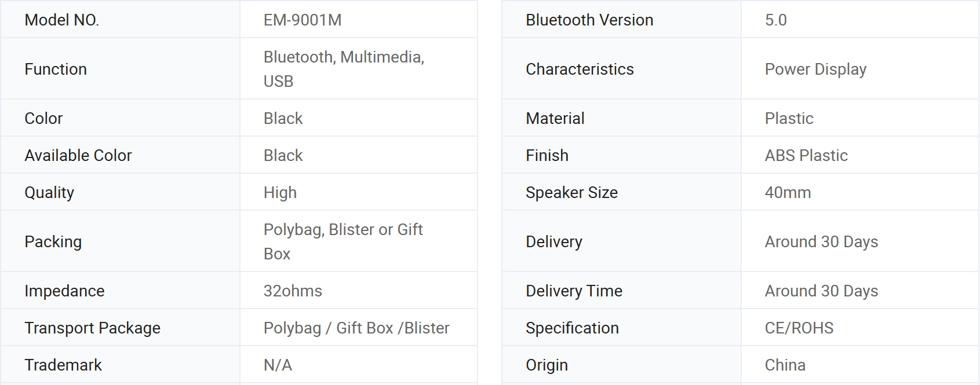Click the Bluetooth Version label

coord(589,20)
